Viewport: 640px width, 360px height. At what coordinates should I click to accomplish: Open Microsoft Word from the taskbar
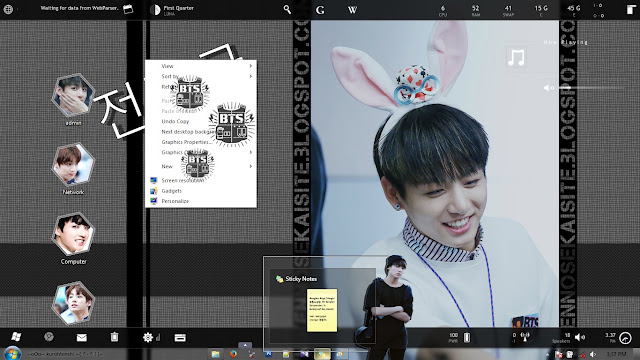coord(269,354)
